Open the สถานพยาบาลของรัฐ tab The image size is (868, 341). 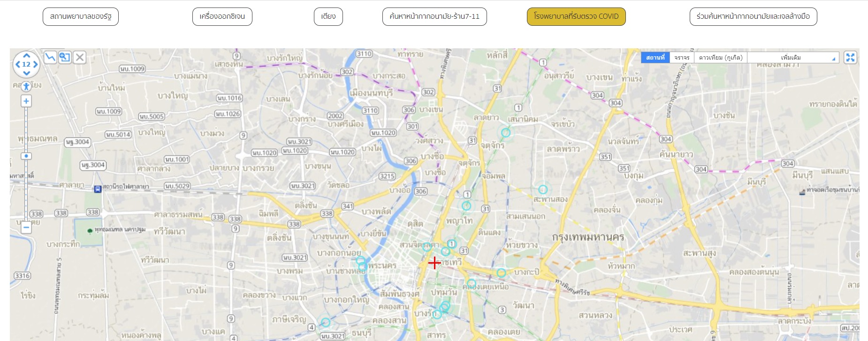click(81, 16)
